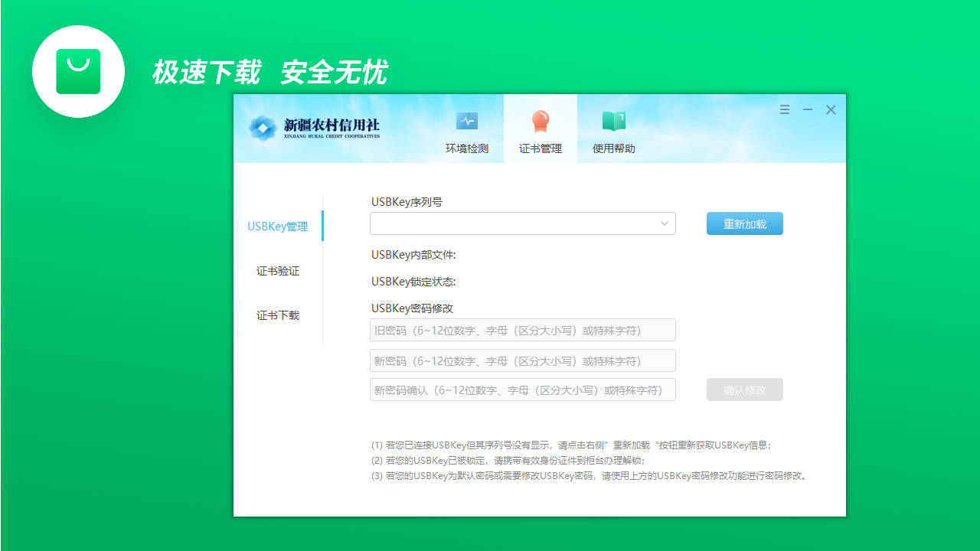Click the 证书管理 certificate icon

(x=541, y=120)
